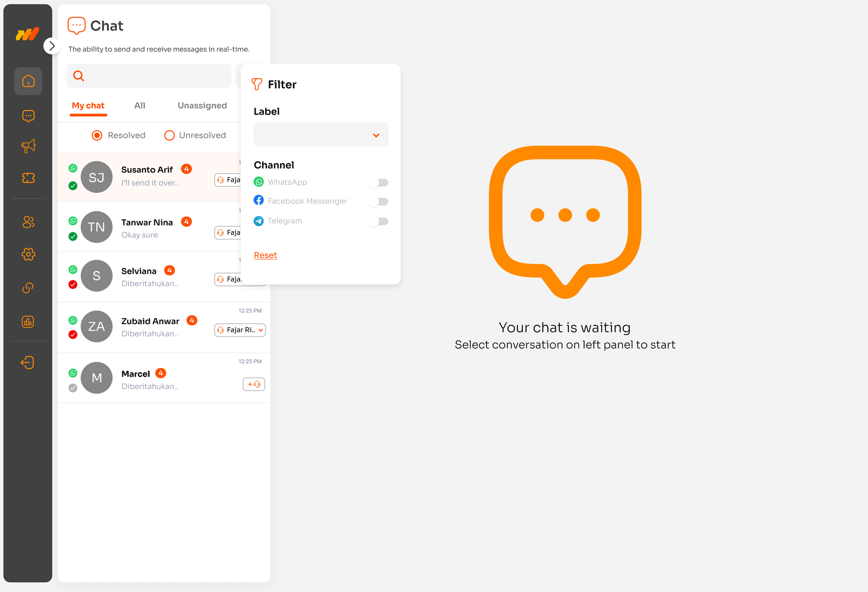
Task: Open Settings gear in sidebar
Action: [x=28, y=254]
